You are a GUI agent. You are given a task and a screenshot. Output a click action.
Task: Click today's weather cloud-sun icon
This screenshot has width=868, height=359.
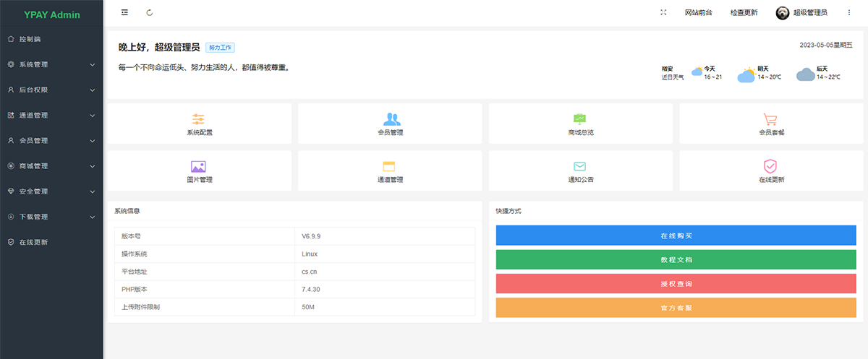pos(696,72)
